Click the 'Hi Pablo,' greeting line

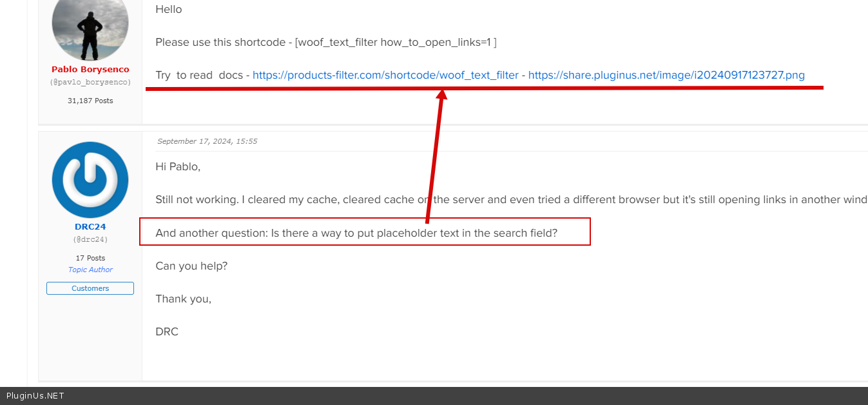(x=178, y=167)
